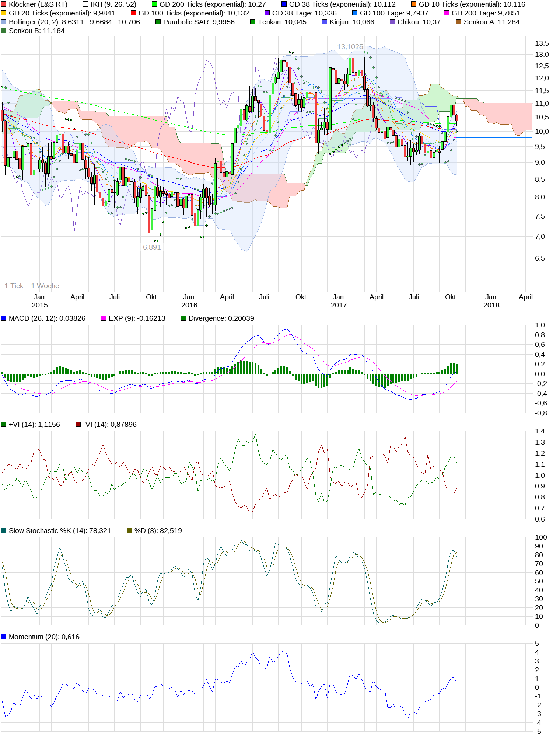The width and height of the screenshot is (560, 739).
Task: Click the 'Jan. 2015' time axis label
Action: tap(40, 301)
